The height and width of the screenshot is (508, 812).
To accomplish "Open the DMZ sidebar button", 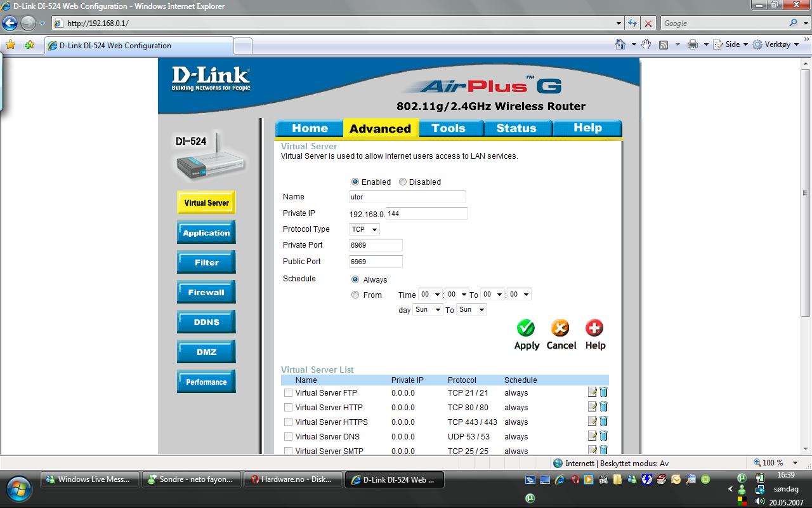I will click(206, 352).
